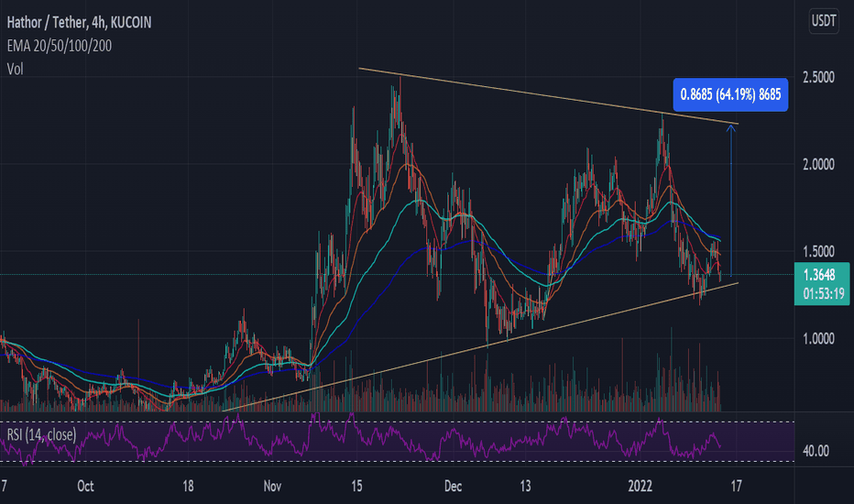Click the 2.0000 price axis label
The height and width of the screenshot is (504, 854).
point(818,165)
